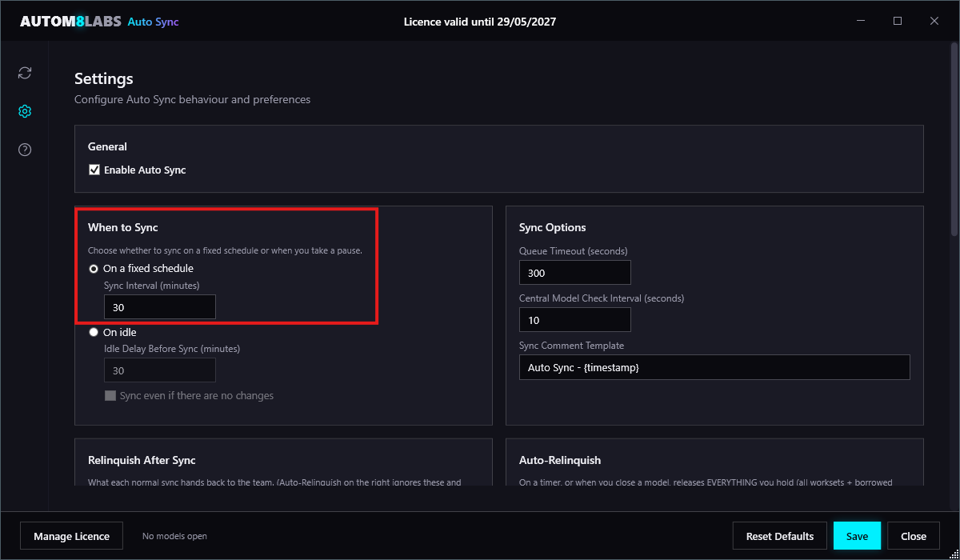Open the Sync page from sidebar icon
Viewport: 960px width, 560px height.
(x=25, y=73)
